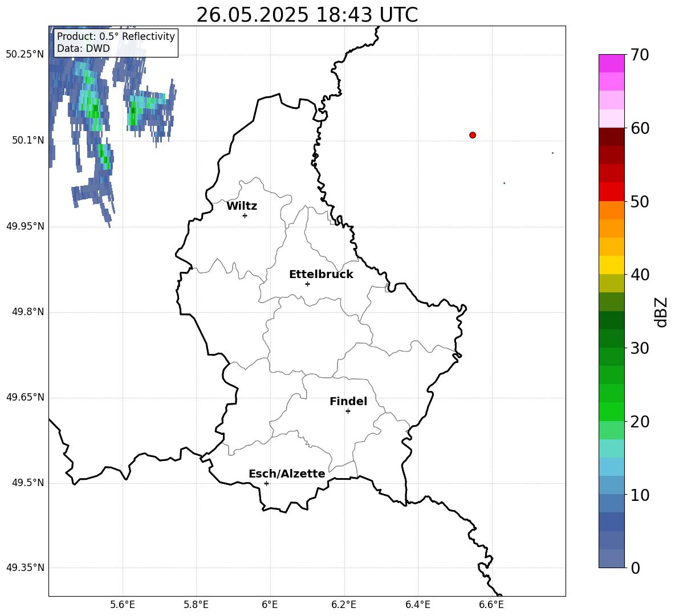675x616 pixels.
Task: Click the 40 colorbar tick label
Action: (x=640, y=275)
